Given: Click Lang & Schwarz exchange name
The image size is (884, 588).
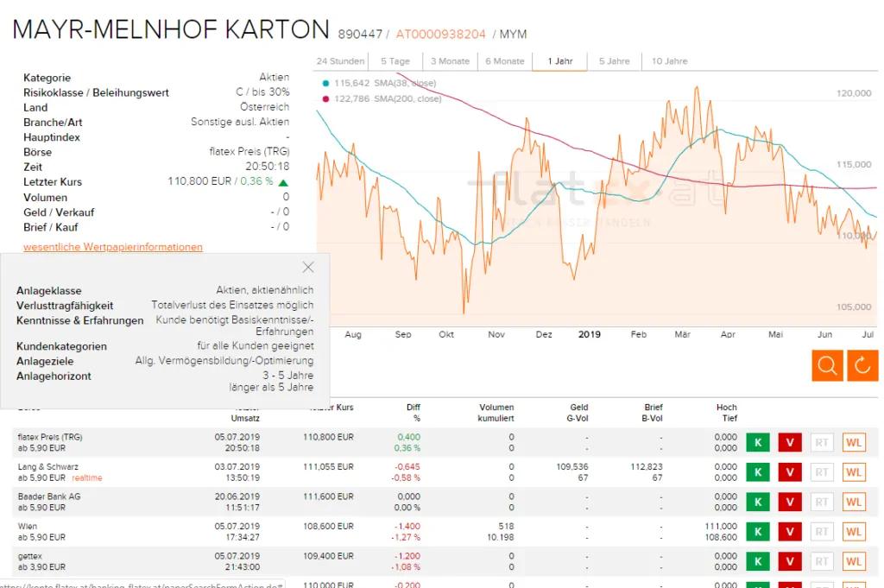Looking at the screenshot, I should point(48,467).
